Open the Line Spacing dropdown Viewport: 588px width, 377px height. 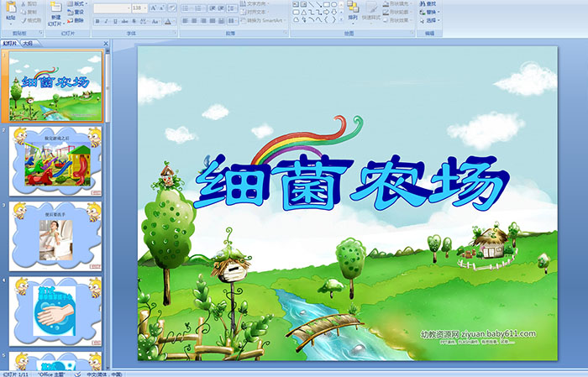(x=232, y=8)
